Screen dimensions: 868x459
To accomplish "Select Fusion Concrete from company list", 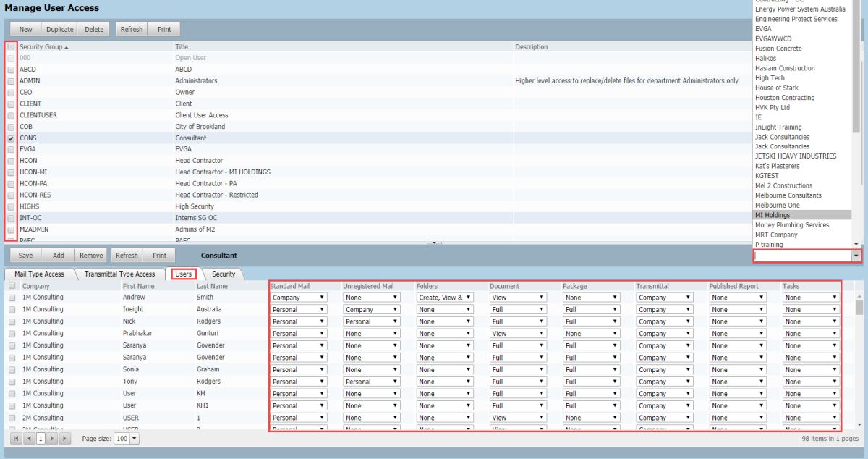I will tap(803, 49).
